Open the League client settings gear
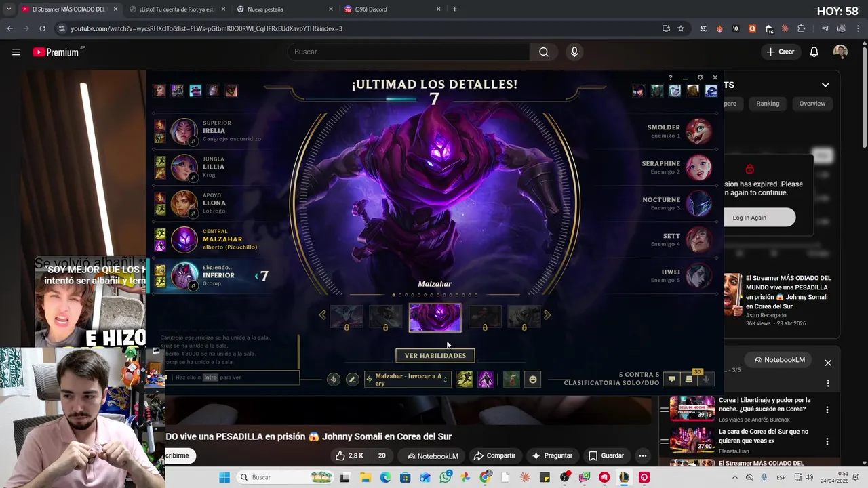The width and height of the screenshot is (868, 488). tap(700, 78)
